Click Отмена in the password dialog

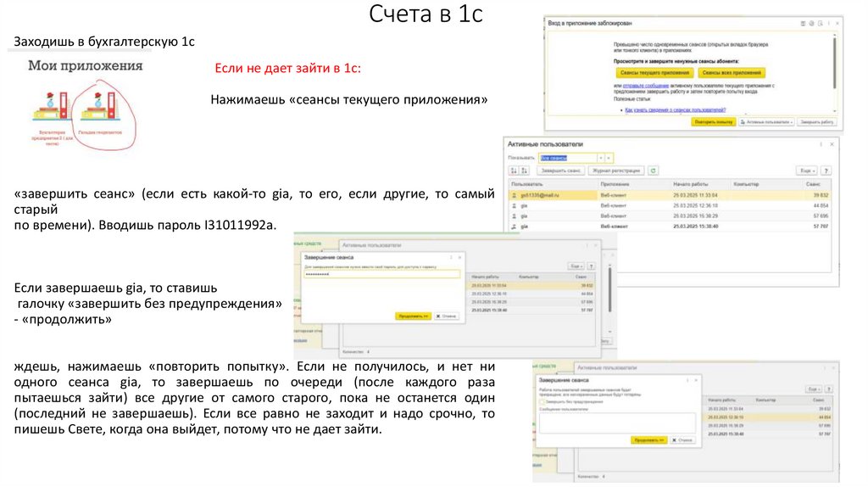pyautogui.click(x=446, y=316)
